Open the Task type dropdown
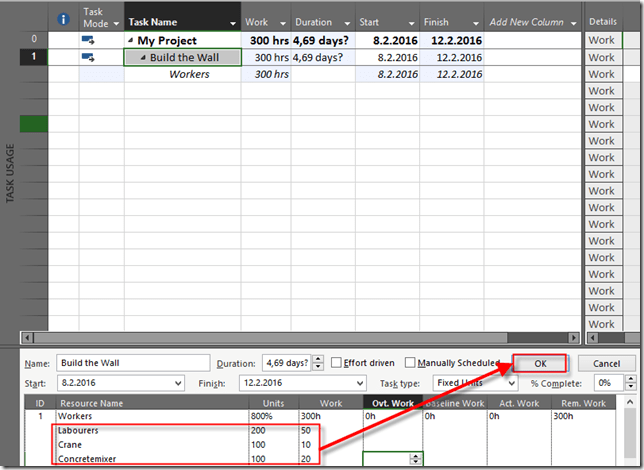 click(510, 383)
